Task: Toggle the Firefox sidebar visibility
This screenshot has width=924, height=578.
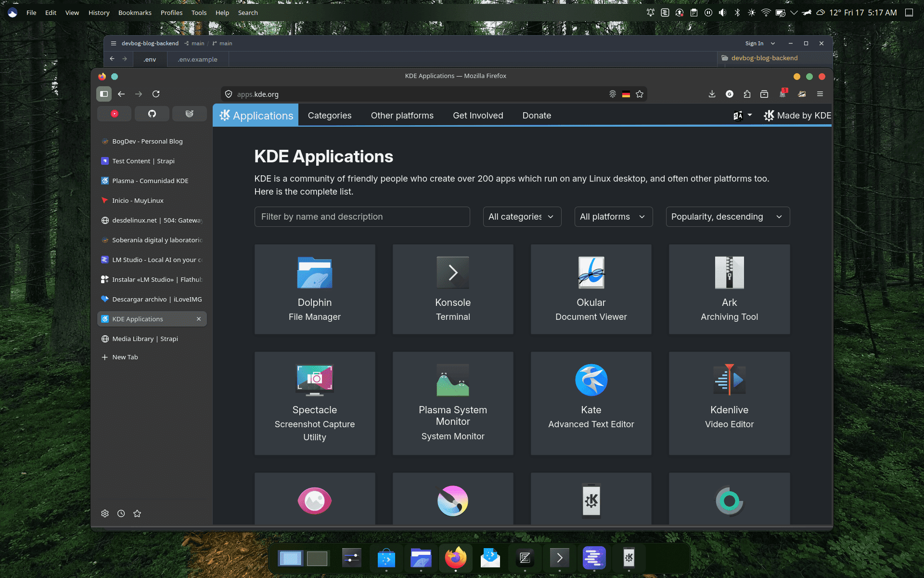Action: pos(104,94)
